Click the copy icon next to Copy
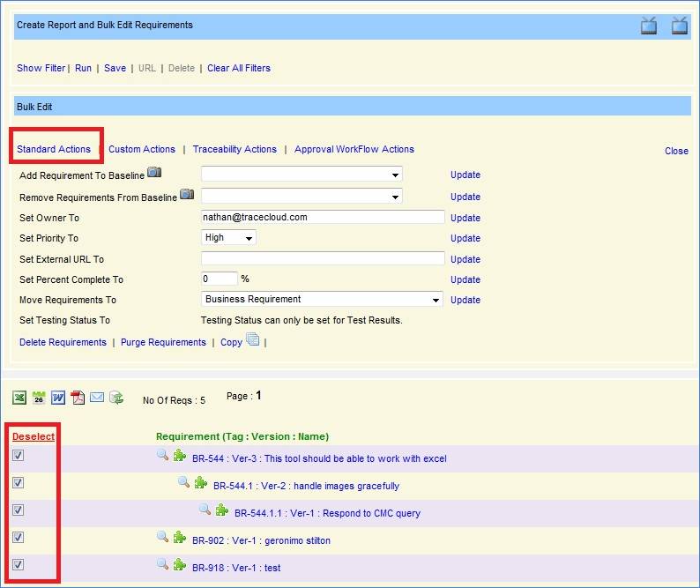700x588 pixels. pos(253,340)
